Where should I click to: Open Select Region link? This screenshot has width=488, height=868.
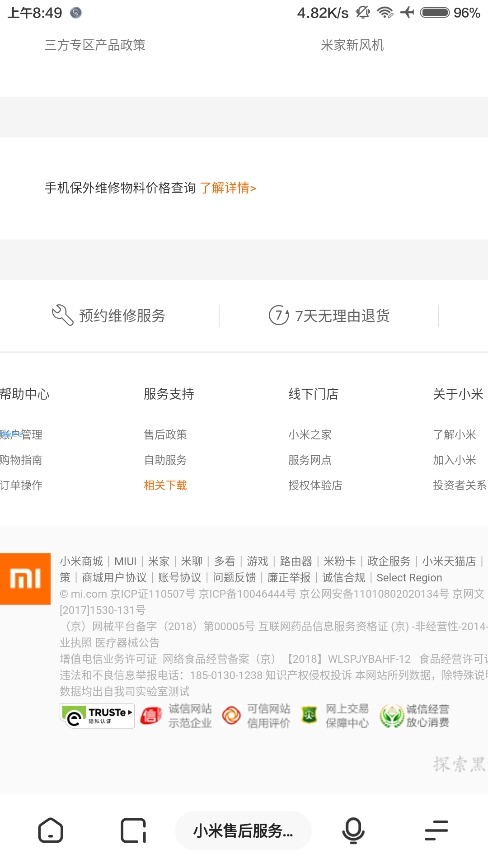click(409, 577)
